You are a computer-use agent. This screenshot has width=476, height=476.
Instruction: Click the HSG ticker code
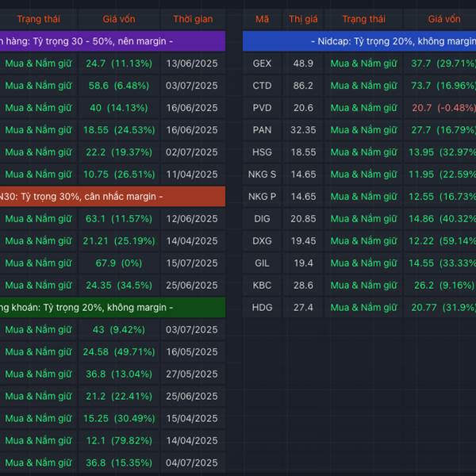(262, 152)
